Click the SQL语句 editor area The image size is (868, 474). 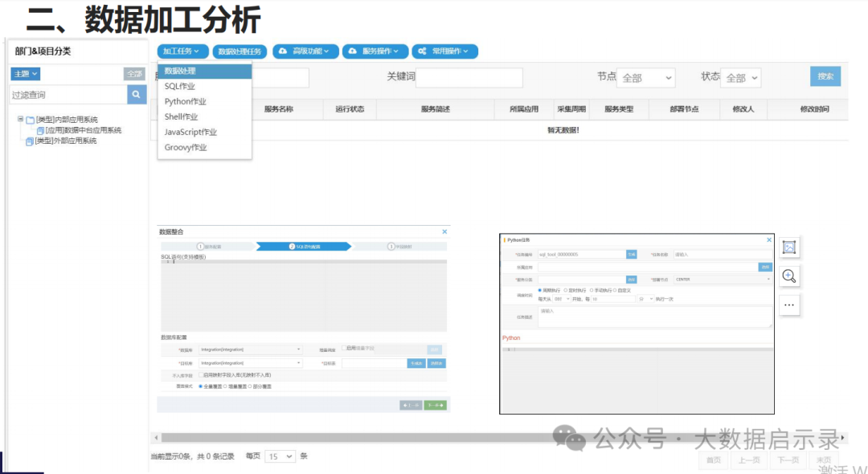pos(303,296)
